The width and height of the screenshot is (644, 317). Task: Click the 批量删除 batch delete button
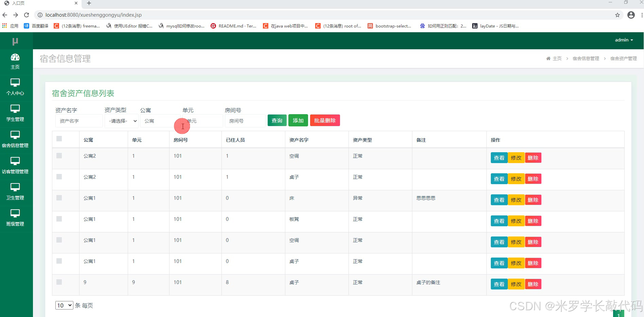pyautogui.click(x=325, y=120)
